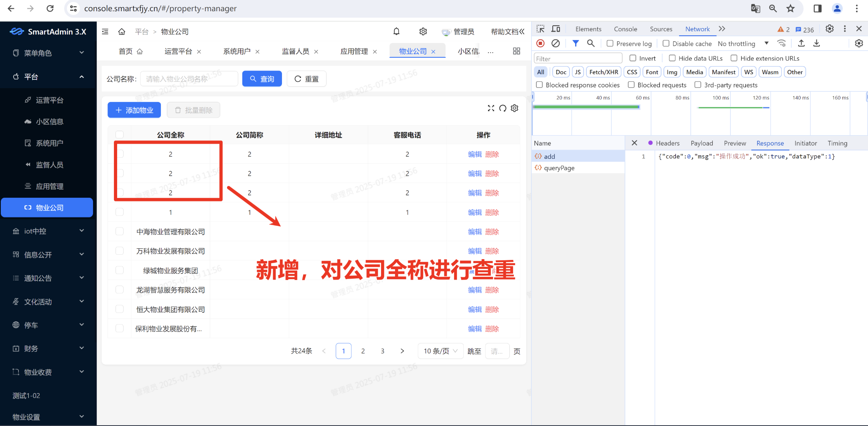This screenshot has width=868, height=426.
Task: Expand the iot中控 sidebar menu
Action: tap(48, 231)
